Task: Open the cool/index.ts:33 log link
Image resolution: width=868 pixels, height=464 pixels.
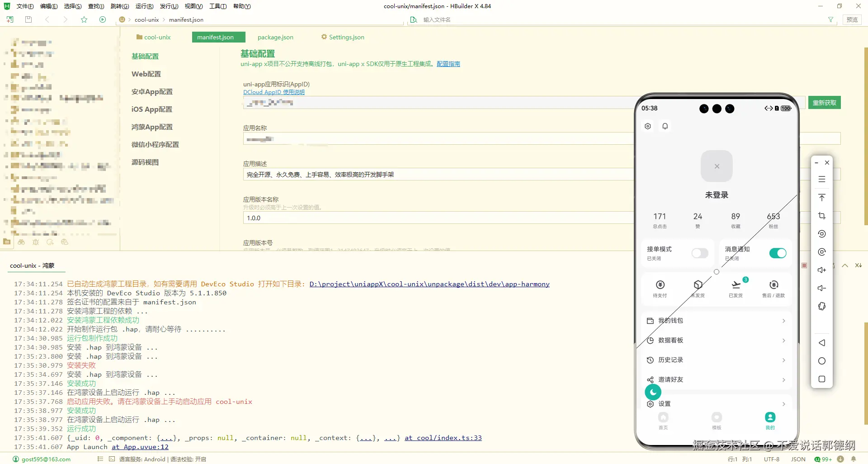Action: coord(443,438)
